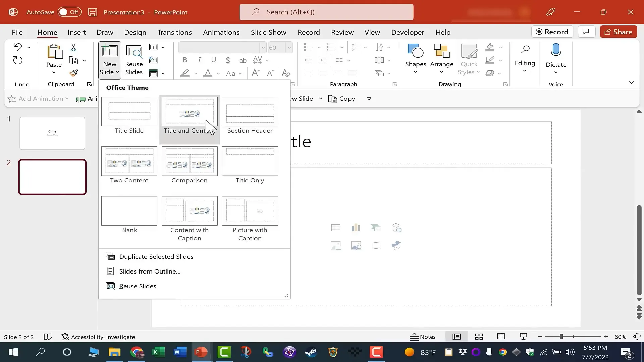
Task: Toggle Italic formatting
Action: coord(199,60)
